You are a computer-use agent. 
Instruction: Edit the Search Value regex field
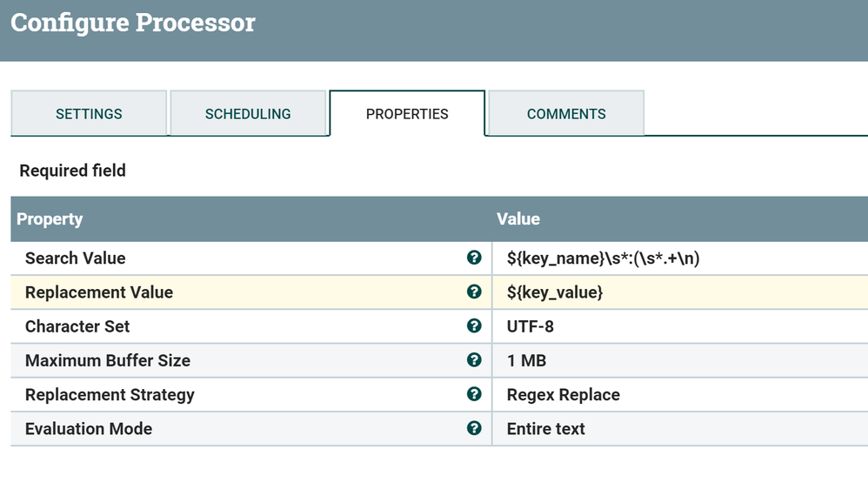coord(603,258)
